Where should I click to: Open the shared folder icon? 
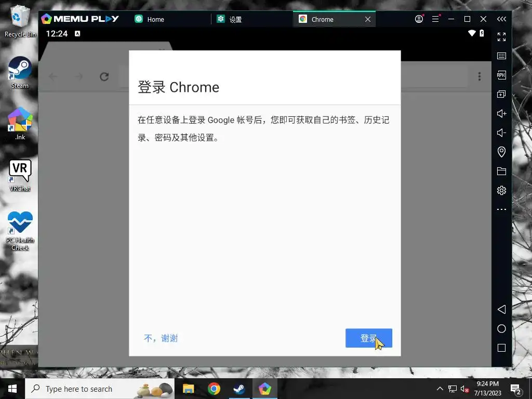click(501, 171)
